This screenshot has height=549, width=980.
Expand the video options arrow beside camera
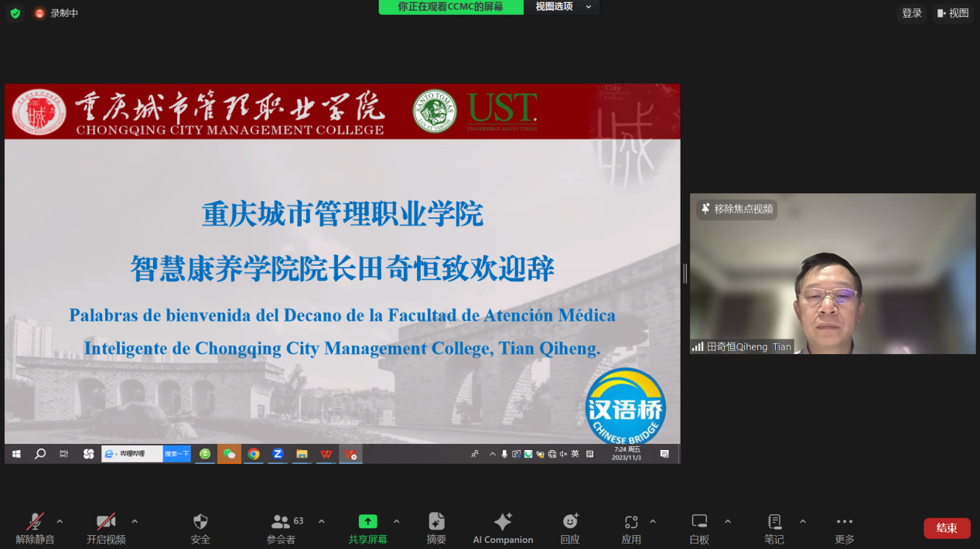click(x=135, y=521)
